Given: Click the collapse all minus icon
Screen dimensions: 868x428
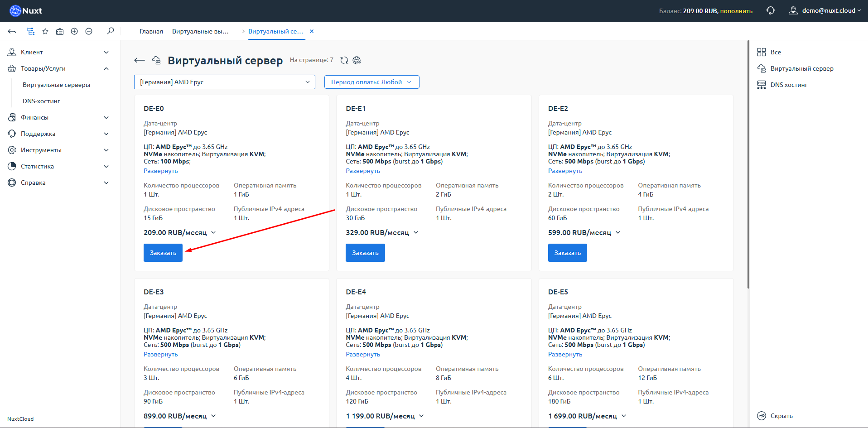Looking at the screenshot, I should click(x=89, y=31).
